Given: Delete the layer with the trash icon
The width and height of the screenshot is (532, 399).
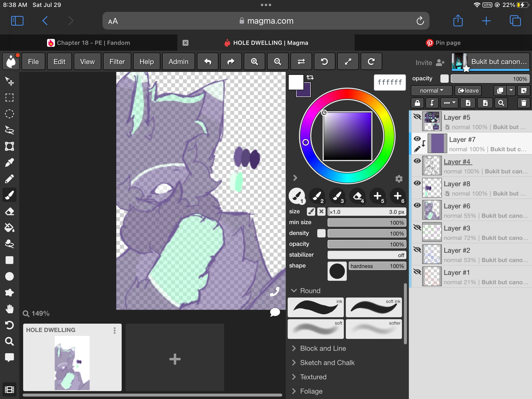Looking at the screenshot, I should coord(524,103).
